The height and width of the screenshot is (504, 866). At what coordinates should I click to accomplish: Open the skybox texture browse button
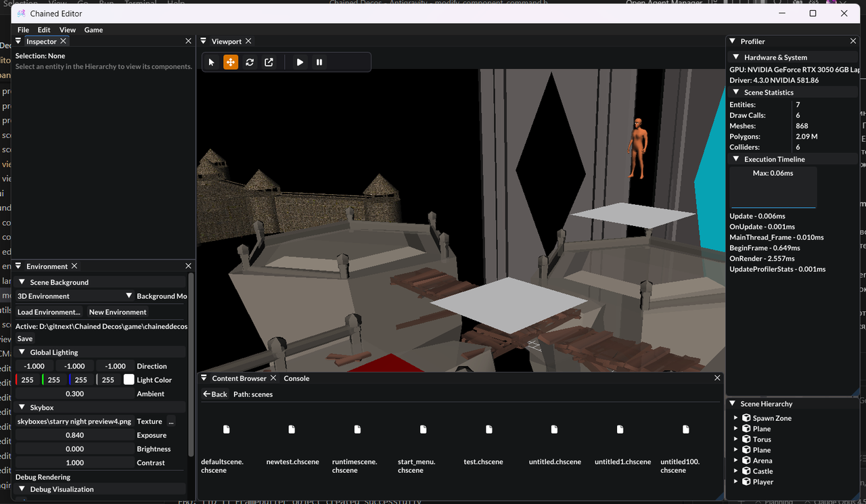(171, 421)
